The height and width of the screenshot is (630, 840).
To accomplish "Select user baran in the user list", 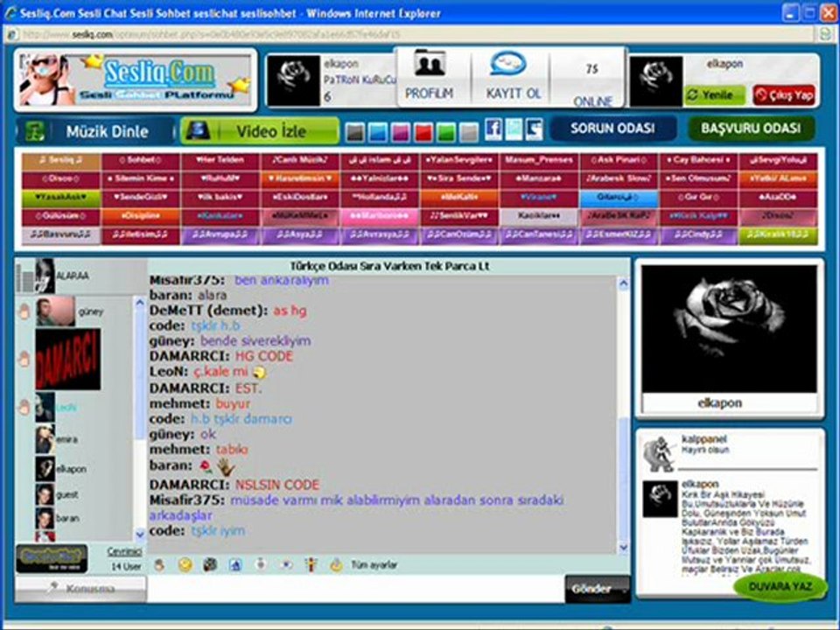I will 67,518.
